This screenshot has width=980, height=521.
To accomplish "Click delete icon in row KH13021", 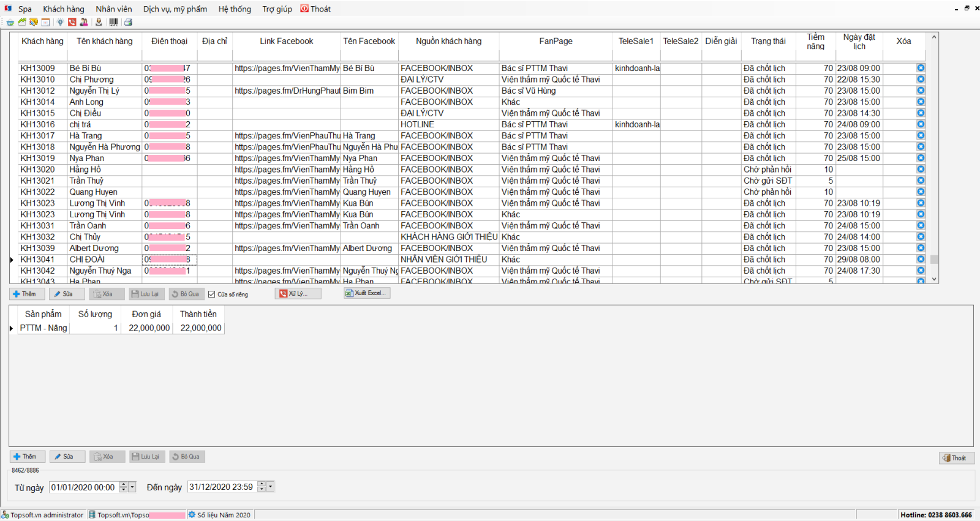I will click(x=921, y=181).
